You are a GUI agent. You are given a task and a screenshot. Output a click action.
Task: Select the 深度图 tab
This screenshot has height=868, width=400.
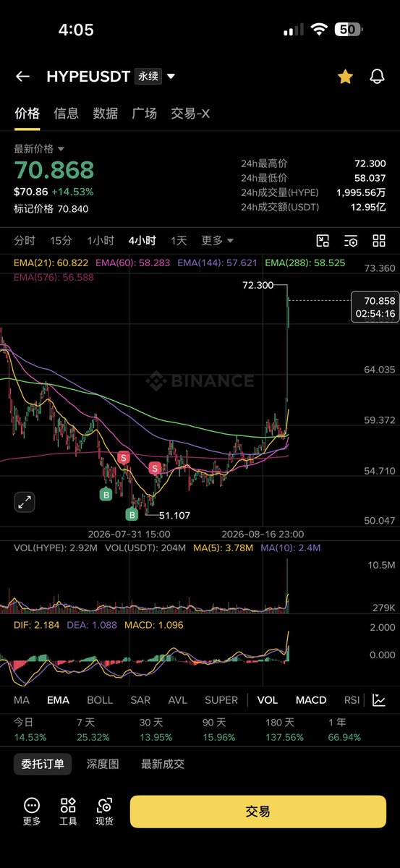click(x=103, y=764)
